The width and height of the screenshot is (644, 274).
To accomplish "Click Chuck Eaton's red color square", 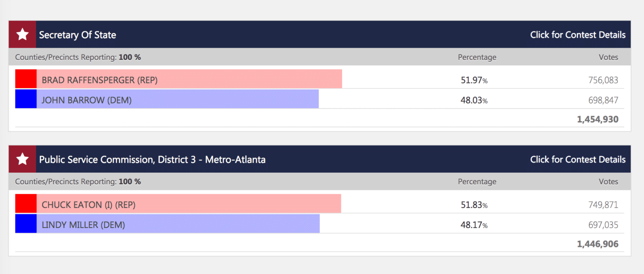I will (x=26, y=204).
